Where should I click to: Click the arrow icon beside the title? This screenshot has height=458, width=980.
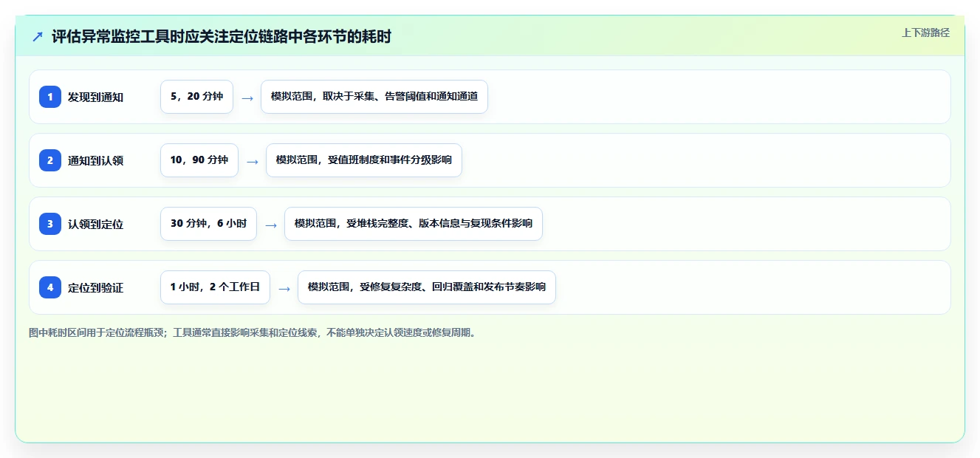[38, 36]
